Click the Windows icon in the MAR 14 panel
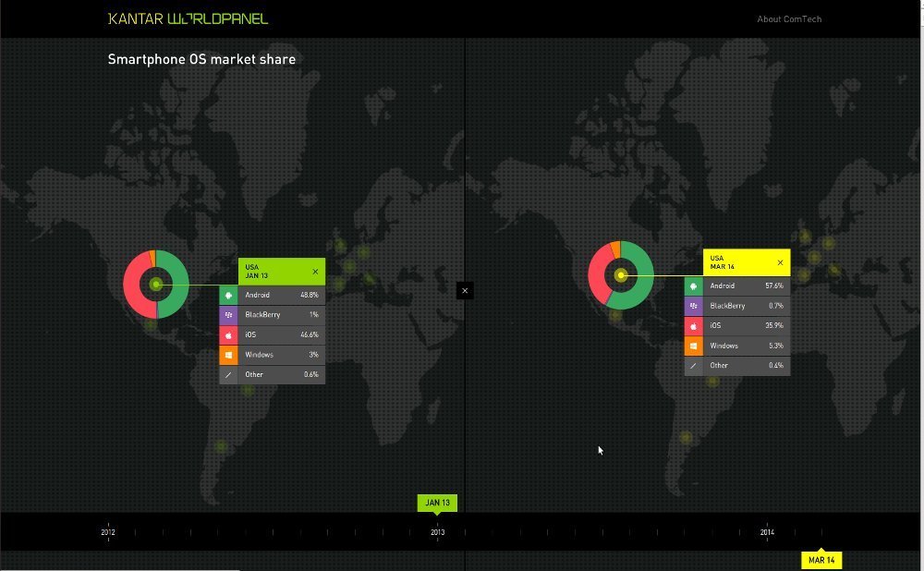Image resolution: width=924 pixels, height=571 pixels. pos(694,346)
